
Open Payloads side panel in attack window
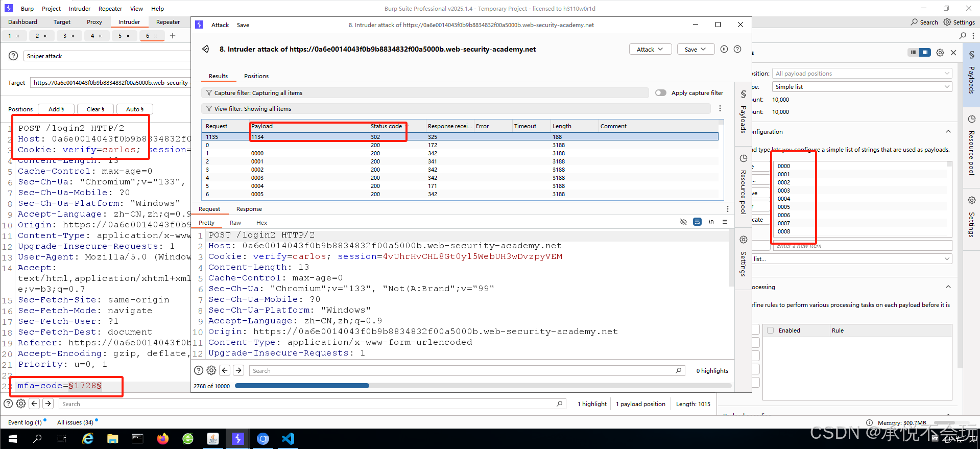pyautogui.click(x=743, y=111)
